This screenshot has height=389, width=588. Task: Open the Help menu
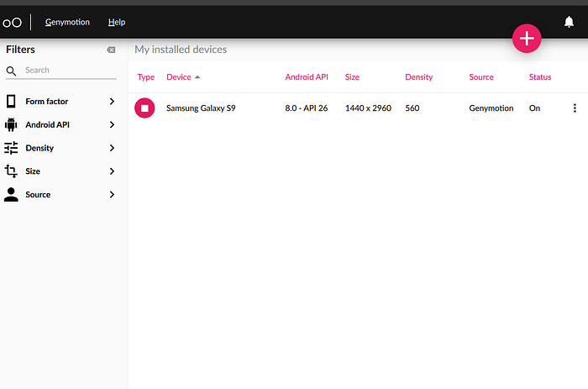click(117, 22)
